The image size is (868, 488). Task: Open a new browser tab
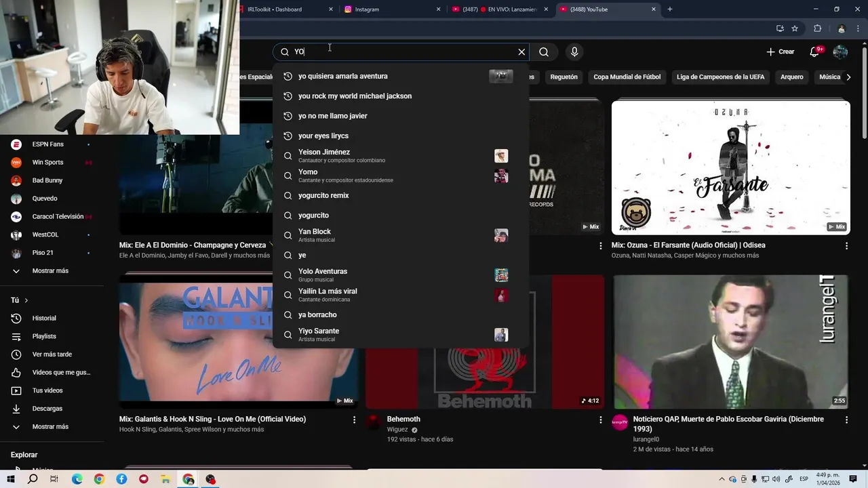[670, 9]
